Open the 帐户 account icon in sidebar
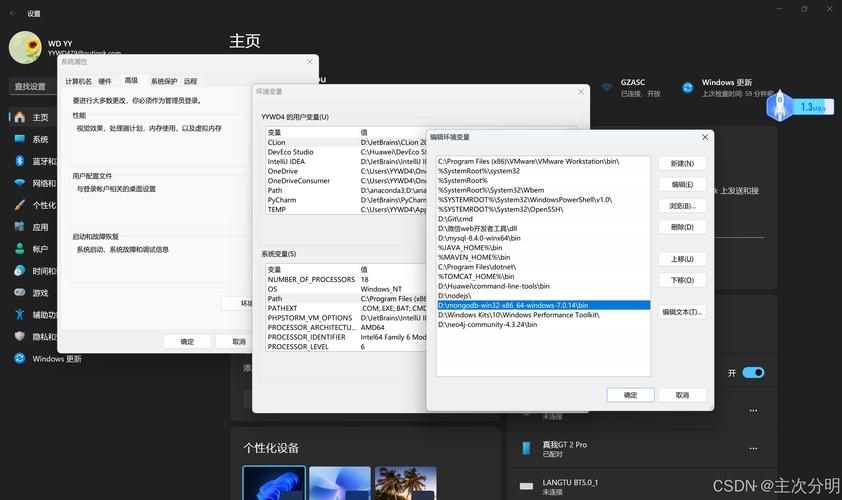Viewport: 842px width, 500px height. tap(20, 249)
